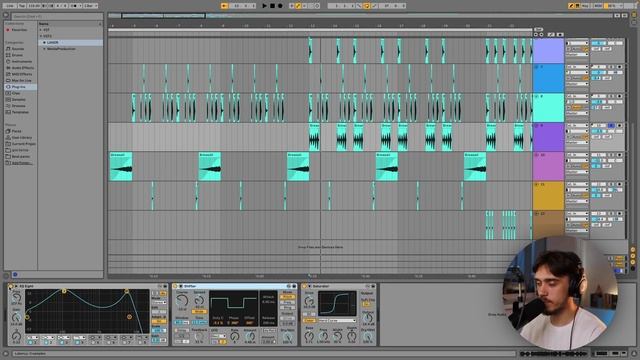This screenshot has width=640, height=360.
Task: Select the Max for Live category
Action: (x=22, y=80)
